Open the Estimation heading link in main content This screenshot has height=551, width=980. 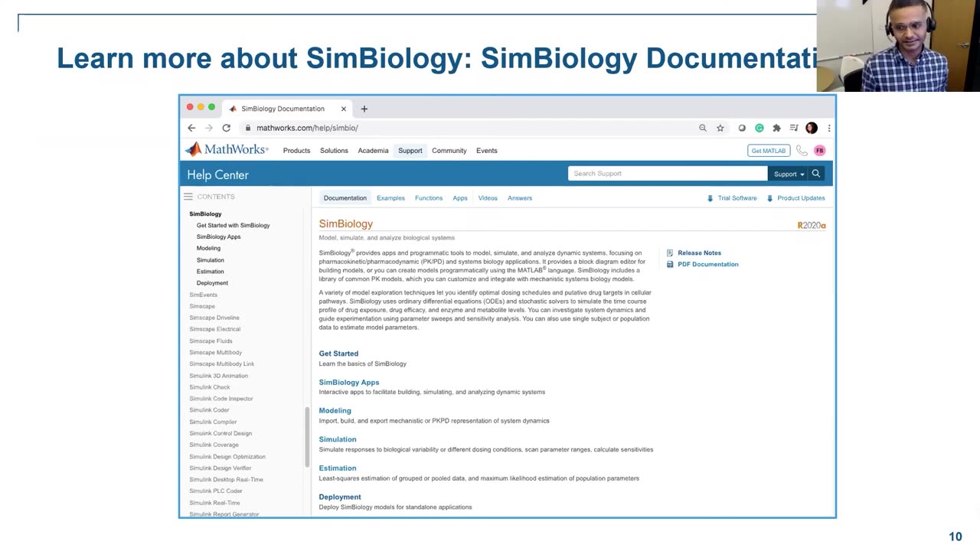coord(337,468)
